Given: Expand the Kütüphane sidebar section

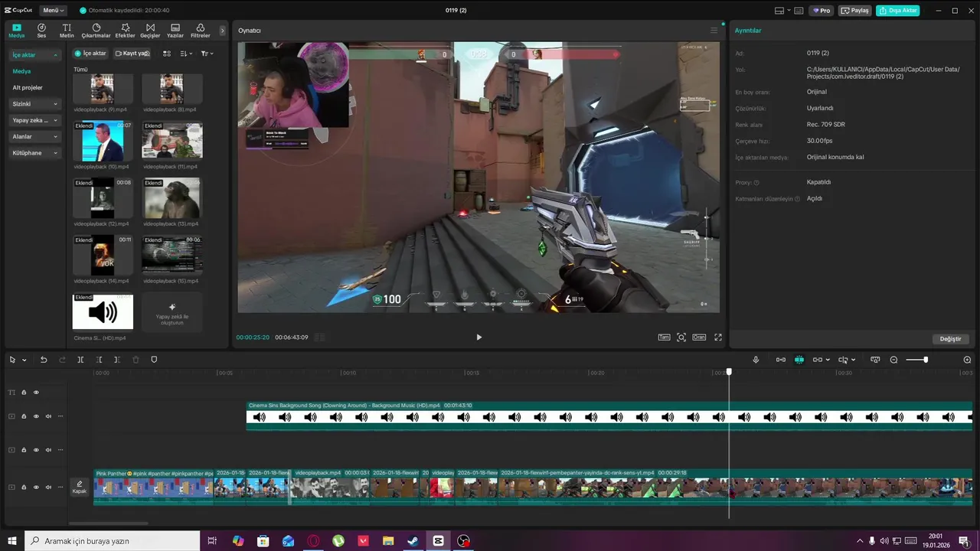Looking at the screenshot, I should [35, 153].
